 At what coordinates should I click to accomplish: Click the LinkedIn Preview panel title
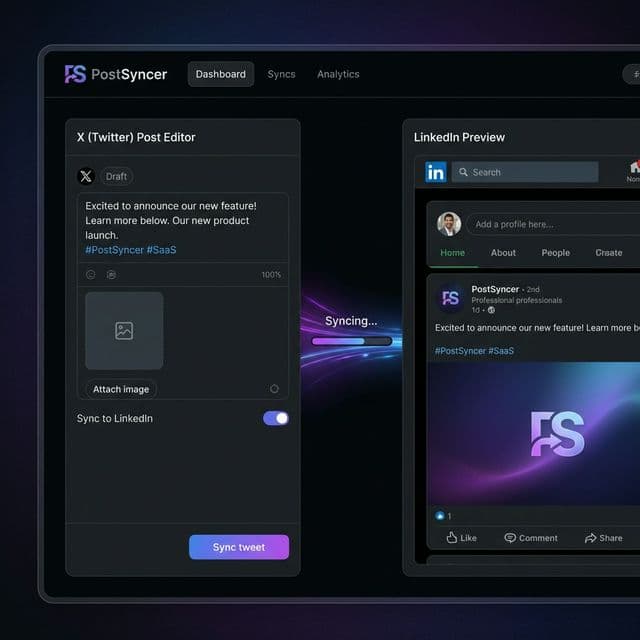click(459, 137)
